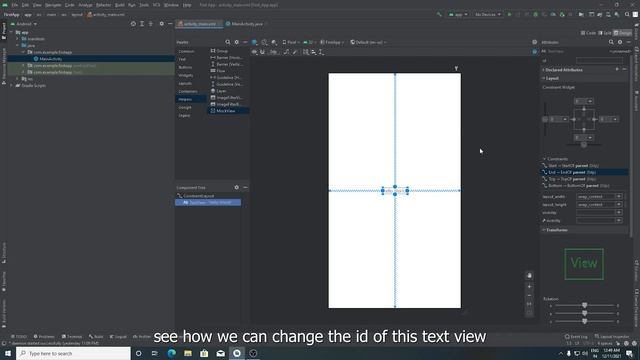640x360 pixels.
Task: Open Search Everywhere magnifier in top toolbar
Action: (x=627, y=14)
